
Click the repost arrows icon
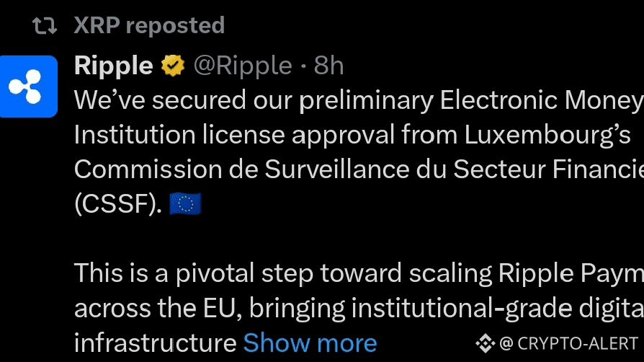point(45,25)
